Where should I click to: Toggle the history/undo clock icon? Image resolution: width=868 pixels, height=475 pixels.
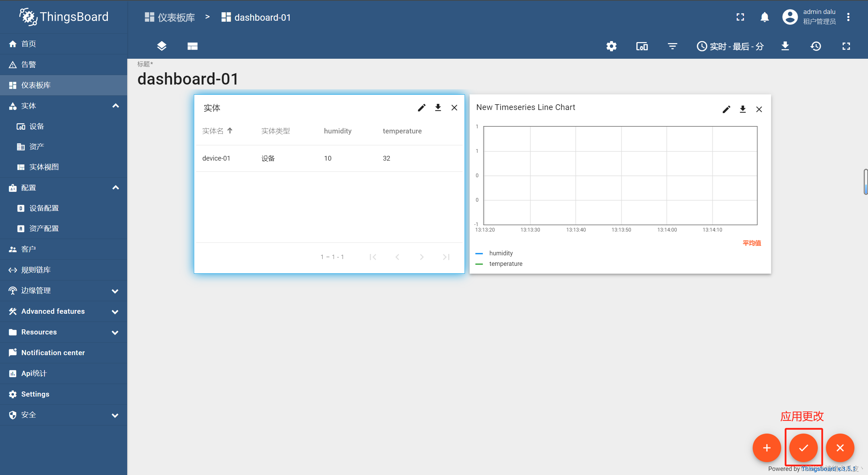click(x=816, y=45)
